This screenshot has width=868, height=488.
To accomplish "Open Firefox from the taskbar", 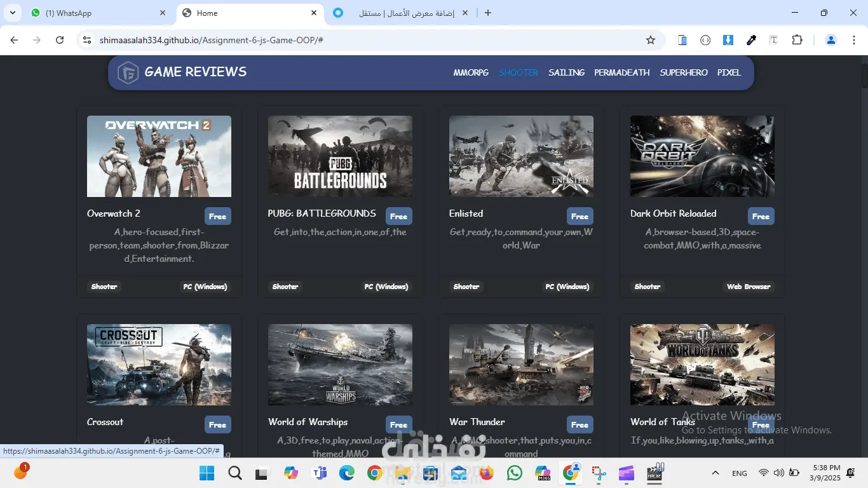I will 487,473.
